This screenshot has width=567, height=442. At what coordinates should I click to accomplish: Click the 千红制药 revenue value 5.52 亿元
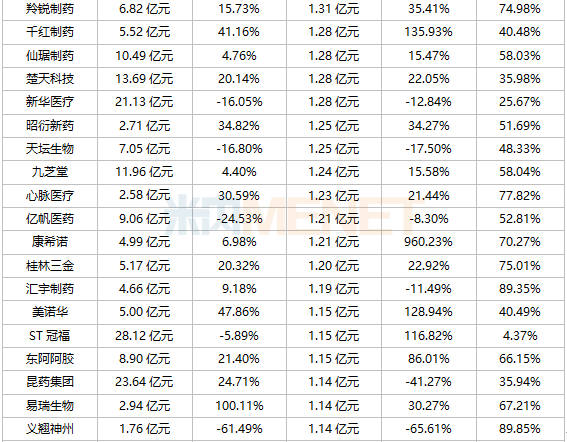145,32
